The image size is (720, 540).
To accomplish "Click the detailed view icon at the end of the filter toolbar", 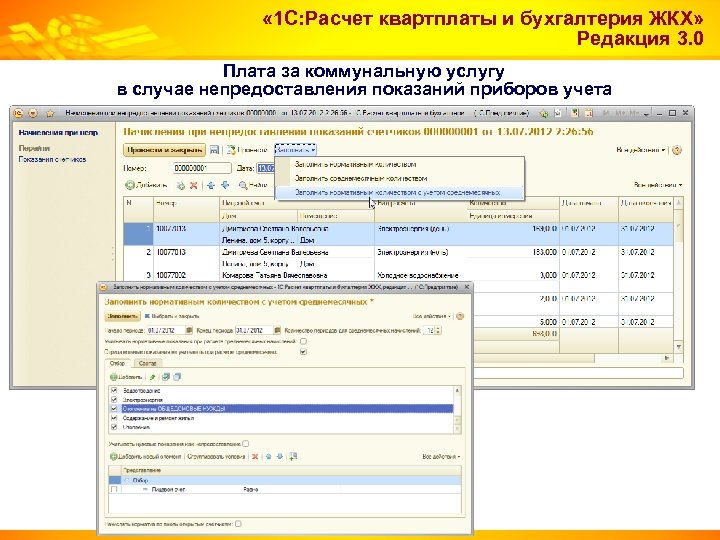I will click(293, 456).
